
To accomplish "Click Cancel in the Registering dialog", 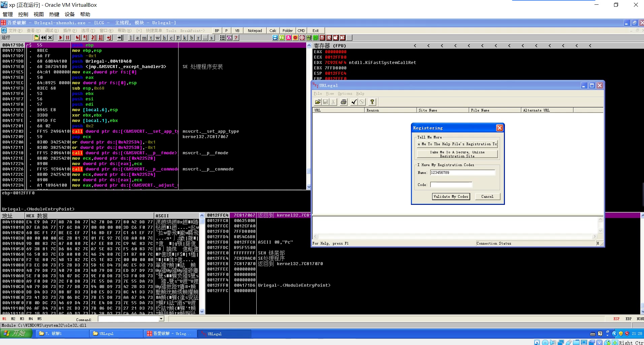I will click(487, 196).
